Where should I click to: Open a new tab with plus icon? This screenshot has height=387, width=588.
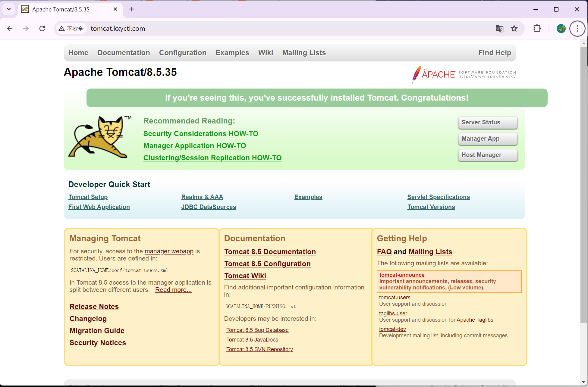point(132,9)
